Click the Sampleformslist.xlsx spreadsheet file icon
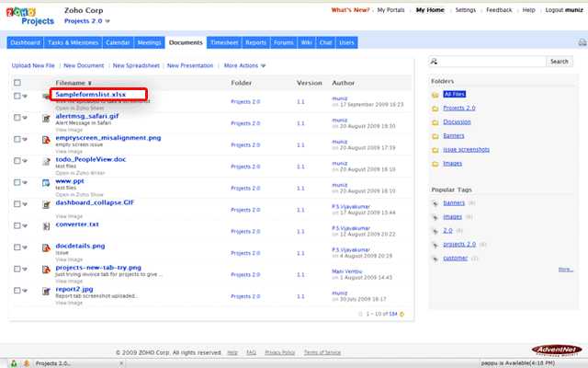The width and height of the screenshot is (588, 368). coord(47,96)
